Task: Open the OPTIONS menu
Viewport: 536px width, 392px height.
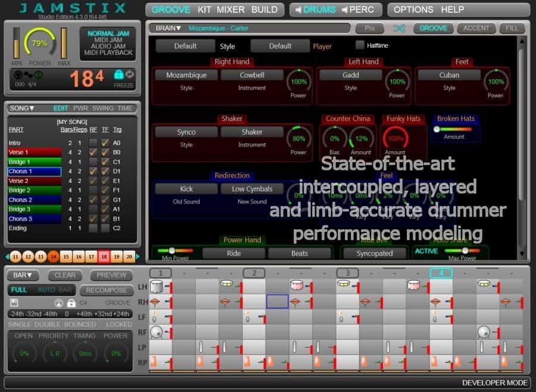Action: pos(413,10)
